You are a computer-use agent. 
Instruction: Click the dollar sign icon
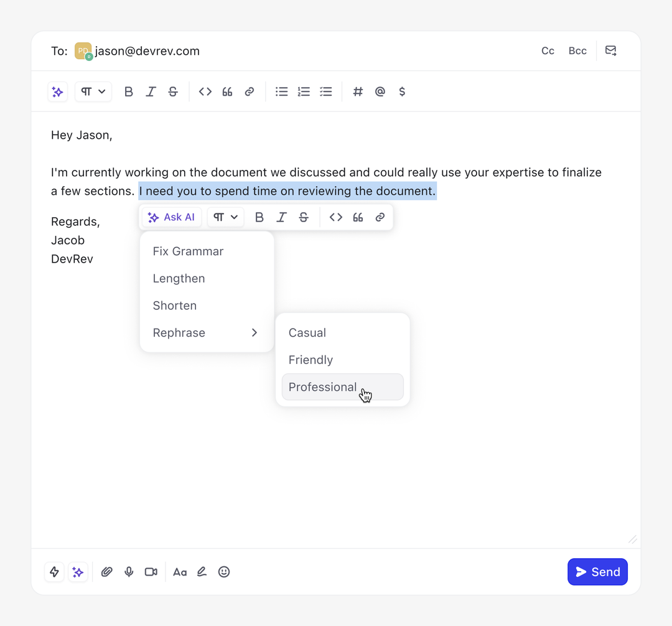(x=402, y=91)
